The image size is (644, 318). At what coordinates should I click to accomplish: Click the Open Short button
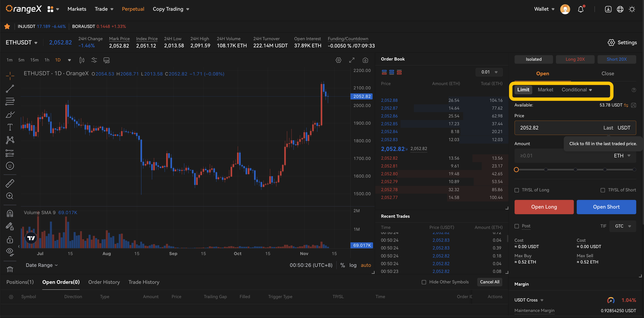pos(606,207)
